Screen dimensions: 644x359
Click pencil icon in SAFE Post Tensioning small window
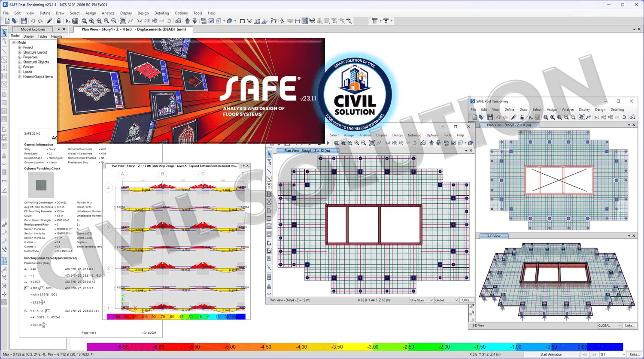(x=514, y=117)
